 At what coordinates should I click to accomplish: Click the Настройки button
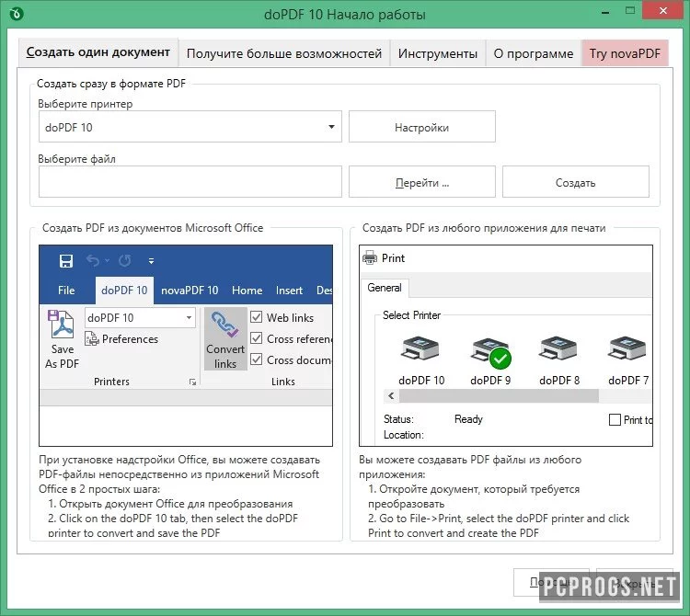click(x=421, y=127)
